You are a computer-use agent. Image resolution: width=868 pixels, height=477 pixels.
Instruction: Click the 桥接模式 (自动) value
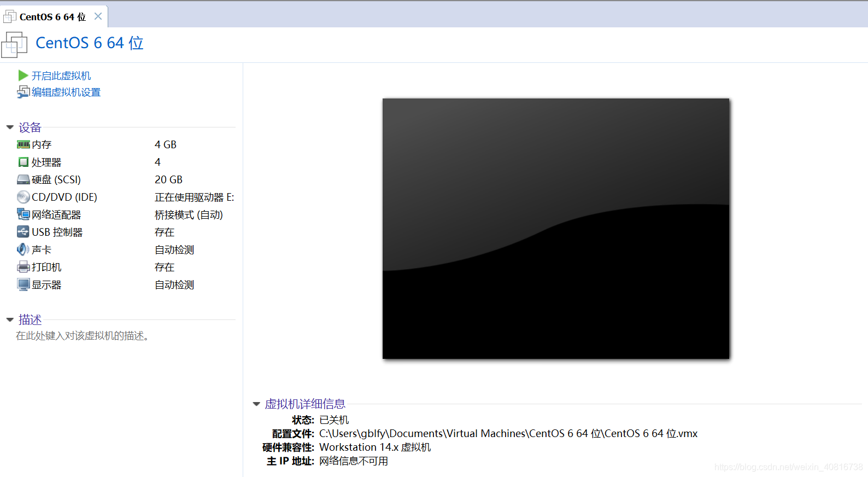pos(189,215)
